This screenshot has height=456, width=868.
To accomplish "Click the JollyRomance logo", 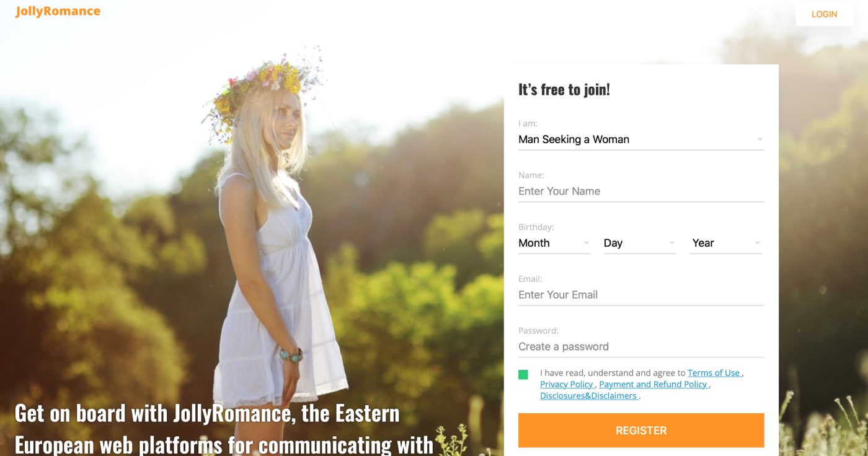I will (58, 11).
